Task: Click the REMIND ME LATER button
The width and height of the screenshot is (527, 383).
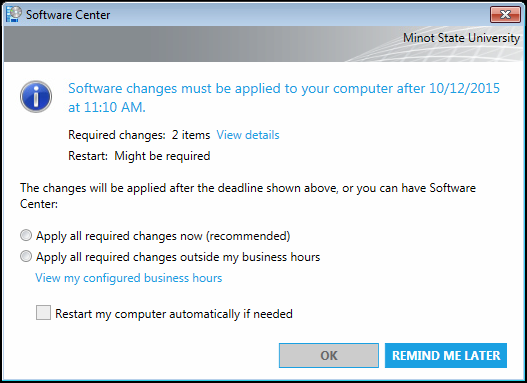Action: click(446, 355)
